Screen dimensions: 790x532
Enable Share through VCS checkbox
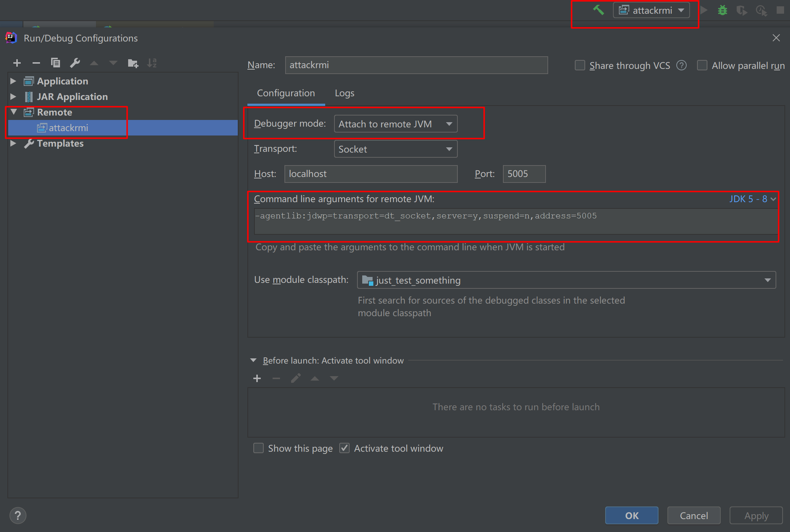580,66
